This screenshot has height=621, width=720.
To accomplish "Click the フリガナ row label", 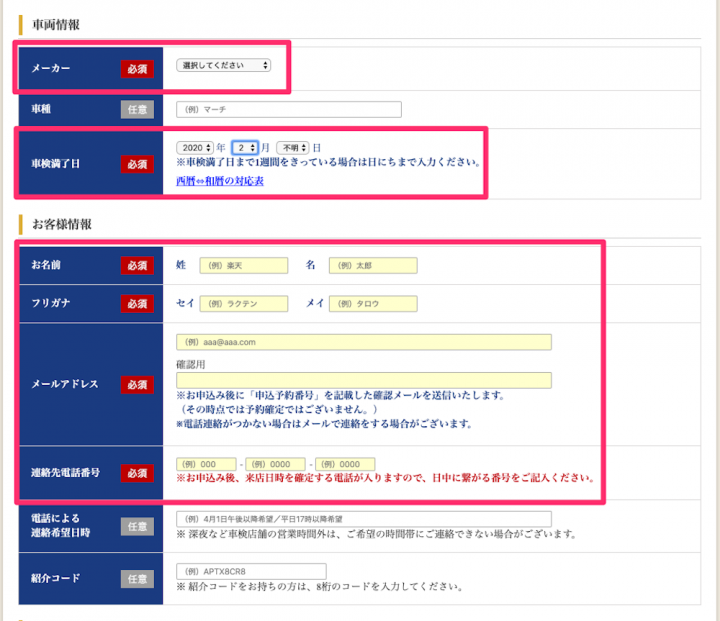I will (x=51, y=303).
